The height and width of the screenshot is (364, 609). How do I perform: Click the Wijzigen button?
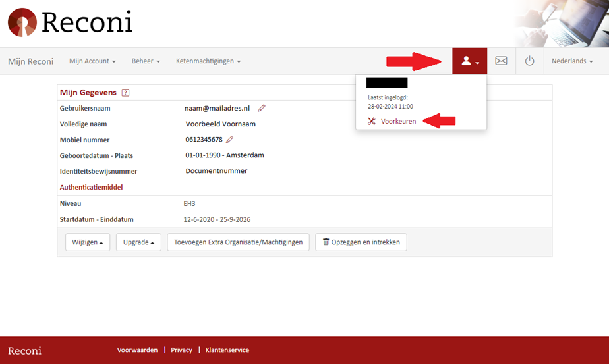click(88, 242)
